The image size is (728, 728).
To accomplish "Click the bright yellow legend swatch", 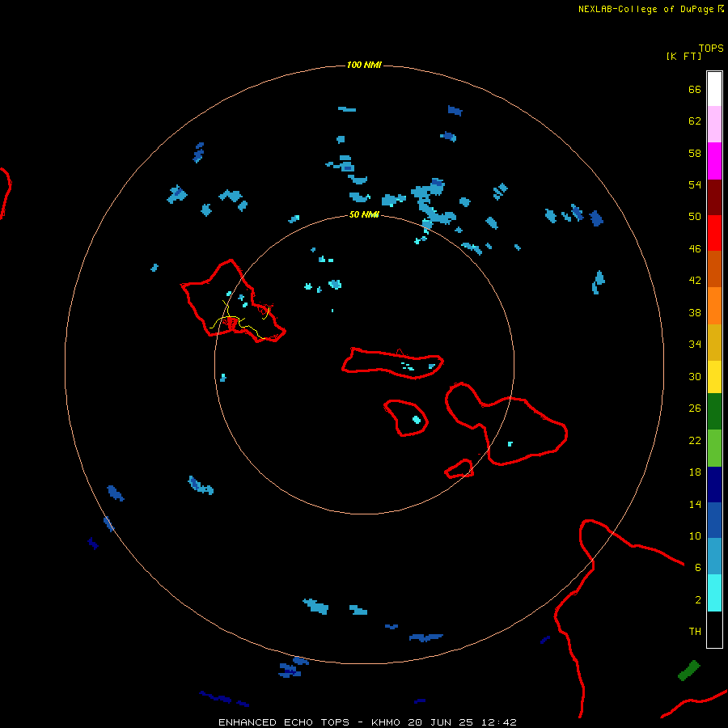I will [714, 377].
